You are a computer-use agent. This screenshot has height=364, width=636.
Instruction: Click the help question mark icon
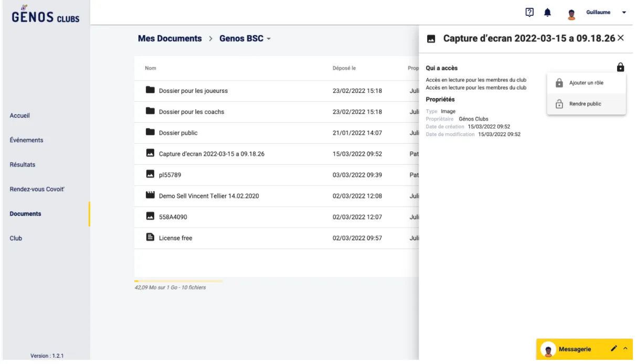tap(529, 12)
